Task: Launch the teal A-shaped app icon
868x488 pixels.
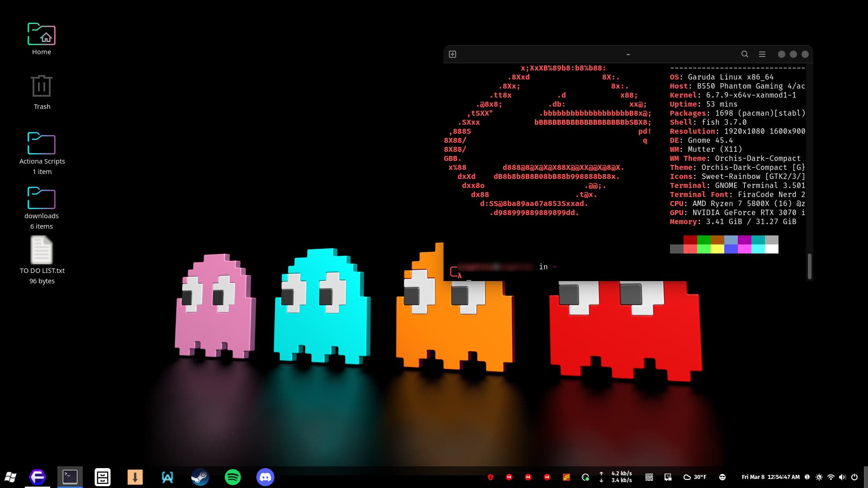Action: tap(168, 477)
